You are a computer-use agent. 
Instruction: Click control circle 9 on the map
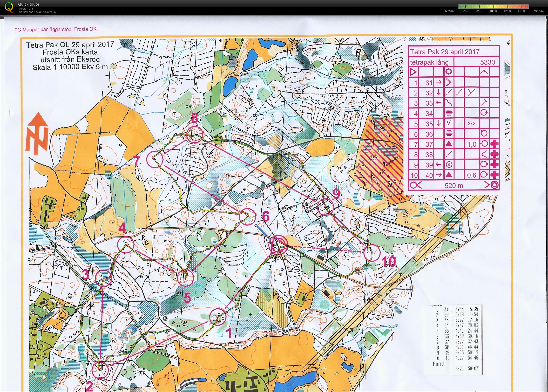tap(325, 207)
